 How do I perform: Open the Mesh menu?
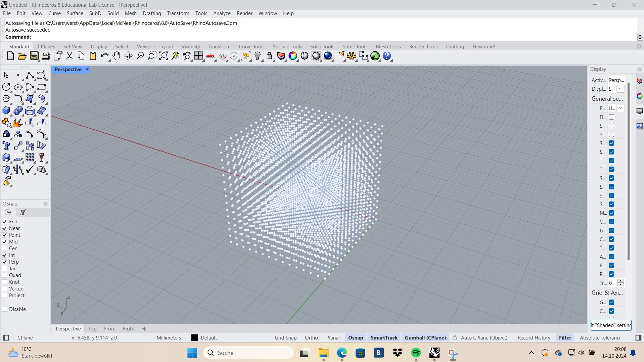tap(131, 13)
